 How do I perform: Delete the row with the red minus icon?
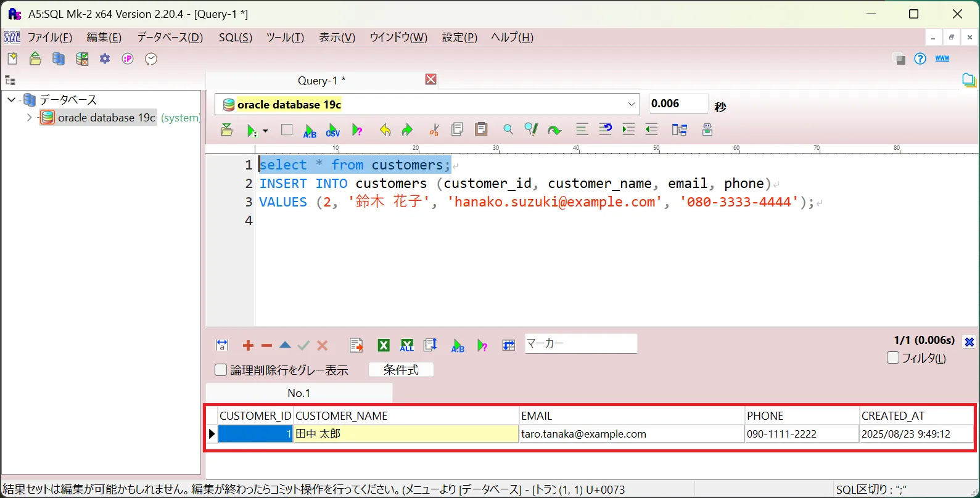266,346
